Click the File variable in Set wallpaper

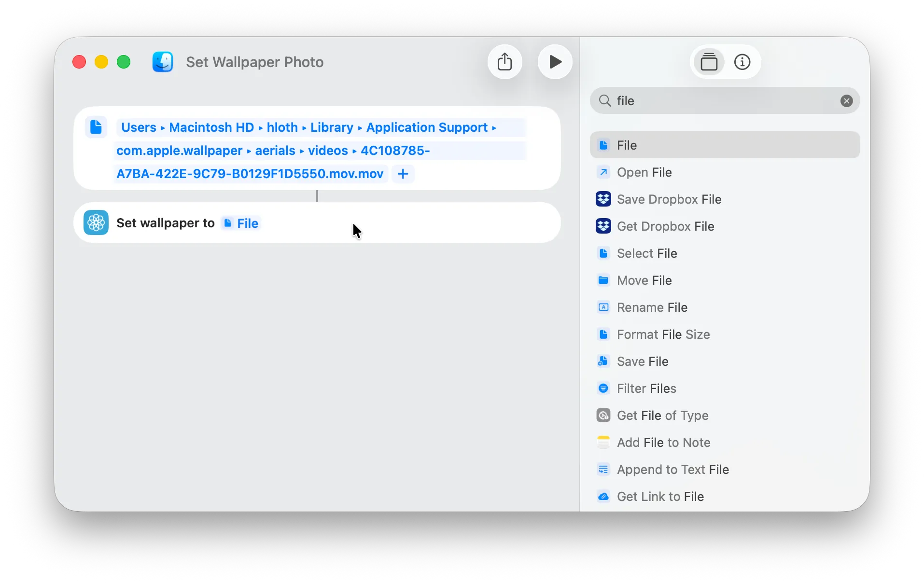241,223
